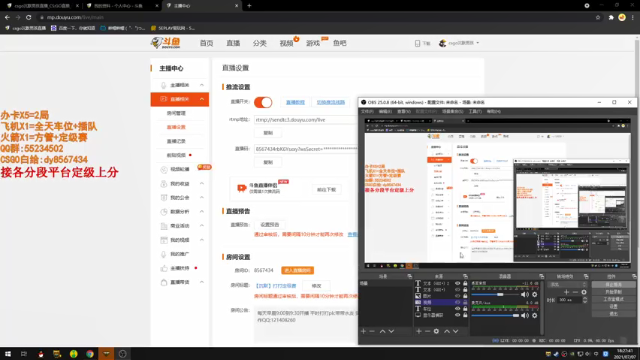Open OBS 帮助(H) menu

coord(493,111)
